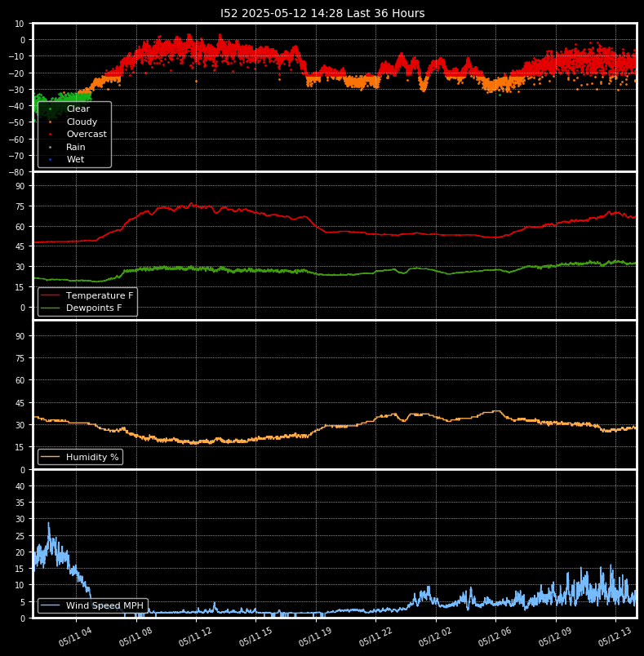Click the "05/11 04" time axis label

click(75, 636)
